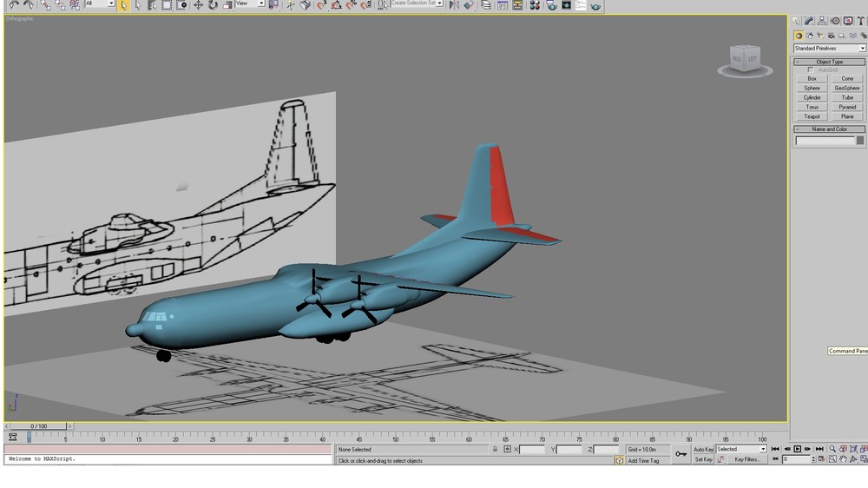The image size is (868, 488).
Task: Open the Curve Editor icon
Action: point(502,5)
